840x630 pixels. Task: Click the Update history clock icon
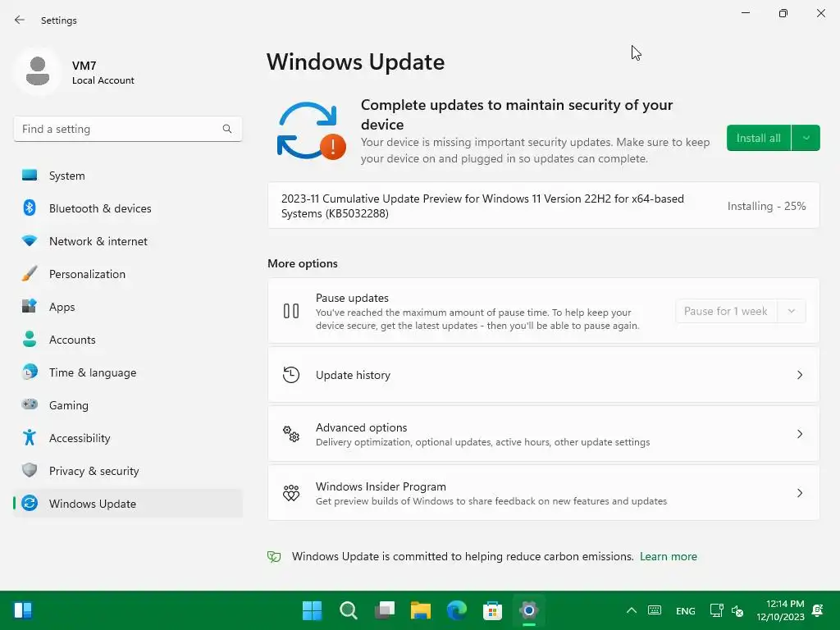(291, 374)
